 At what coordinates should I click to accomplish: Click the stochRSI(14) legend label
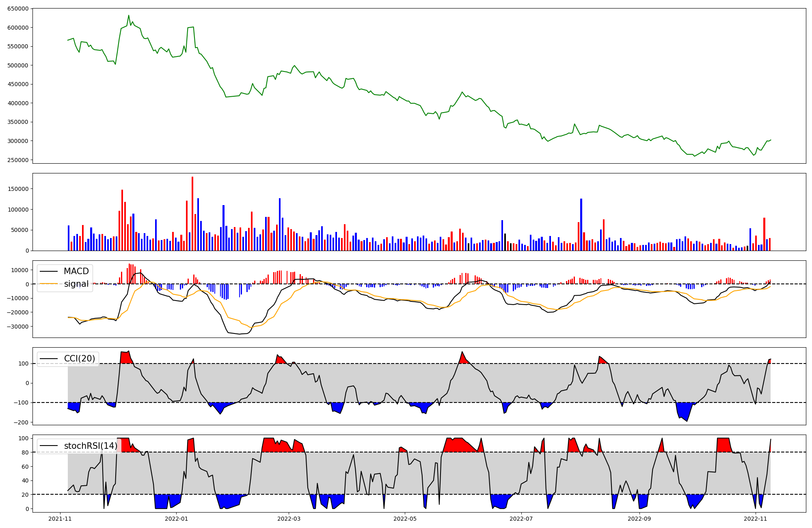click(91, 446)
